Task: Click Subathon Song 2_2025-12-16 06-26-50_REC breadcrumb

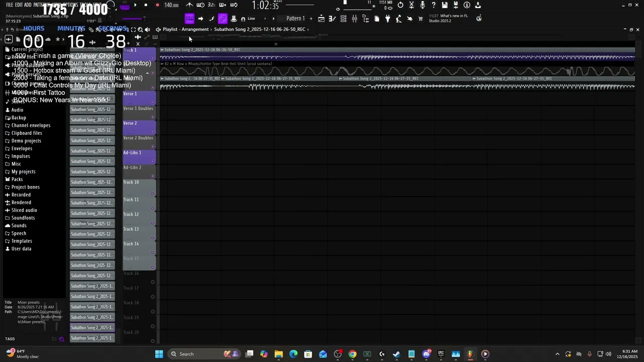Action: click(260, 29)
